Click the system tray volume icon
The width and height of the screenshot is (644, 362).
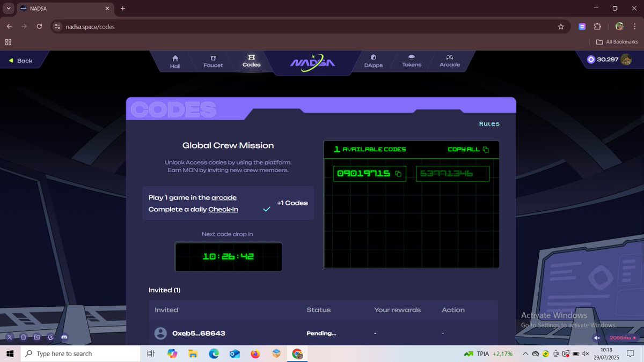586,353
